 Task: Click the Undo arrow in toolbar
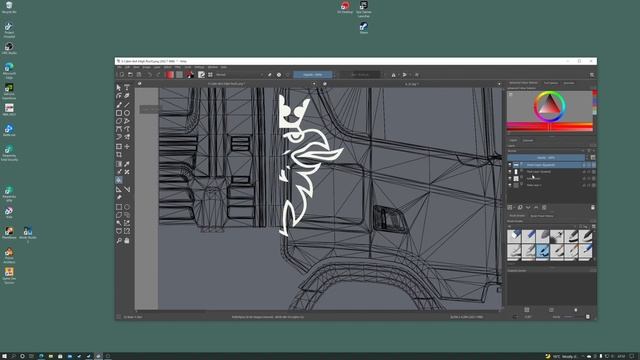click(x=150, y=75)
